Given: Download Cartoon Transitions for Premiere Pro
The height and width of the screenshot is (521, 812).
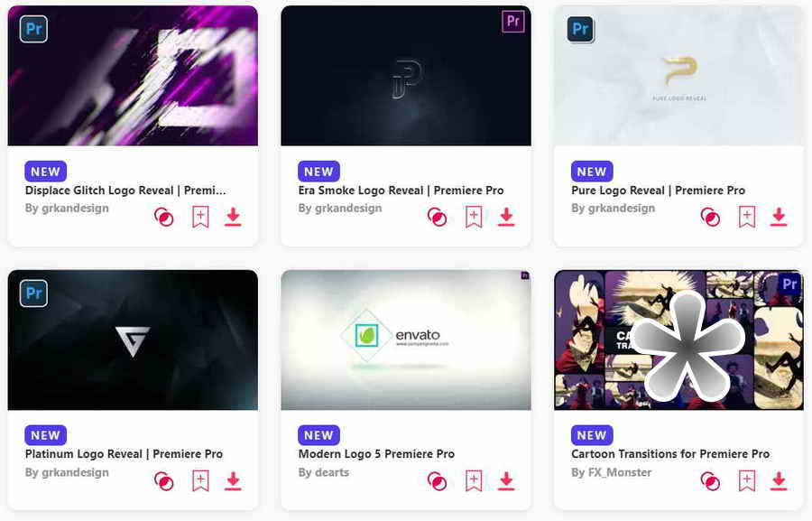Looking at the screenshot, I should tap(779, 481).
